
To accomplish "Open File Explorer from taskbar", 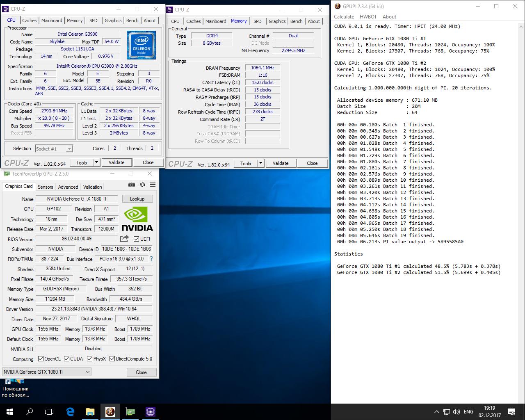I will (90, 412).
